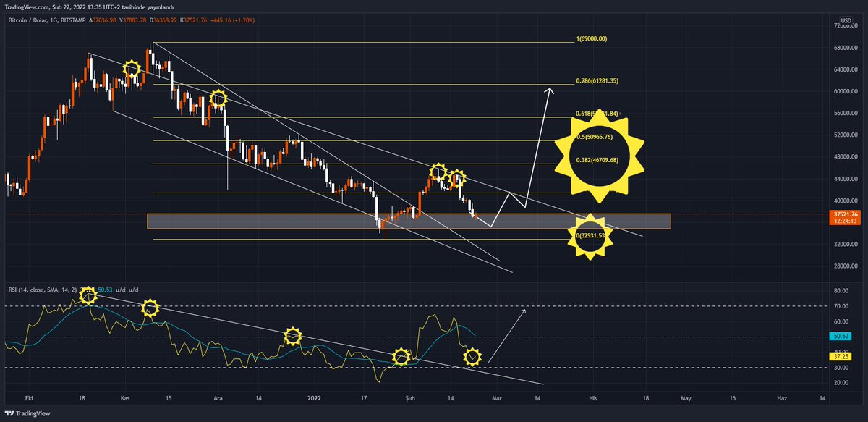The image size is (868, 422).
Task: Click the '2022' year on time axis
Action: click(315, 398)
